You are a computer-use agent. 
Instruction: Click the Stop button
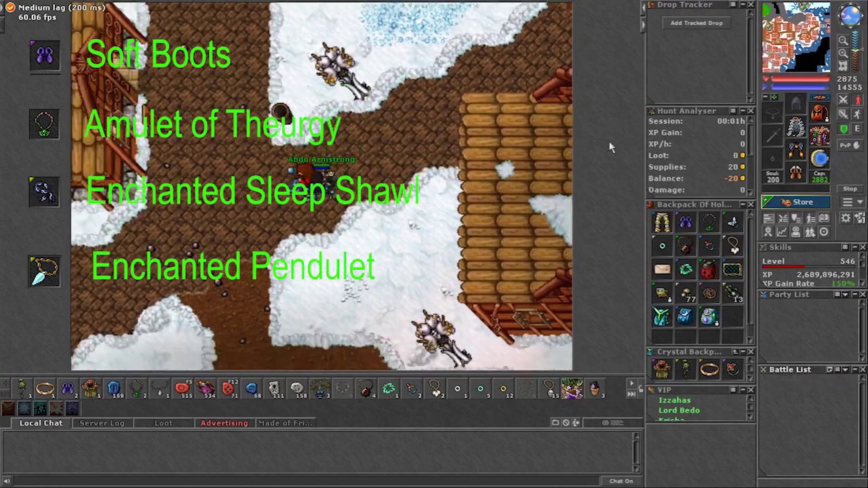coord(850,188)
